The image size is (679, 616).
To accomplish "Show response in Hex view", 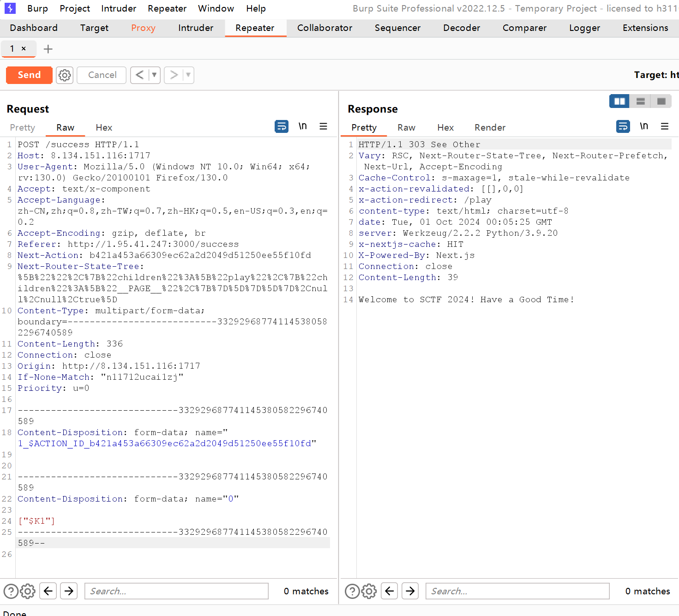I will pos(445,127).
